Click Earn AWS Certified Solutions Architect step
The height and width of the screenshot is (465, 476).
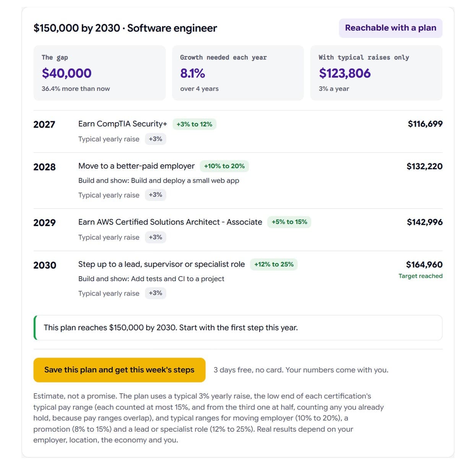pos(170,222)
